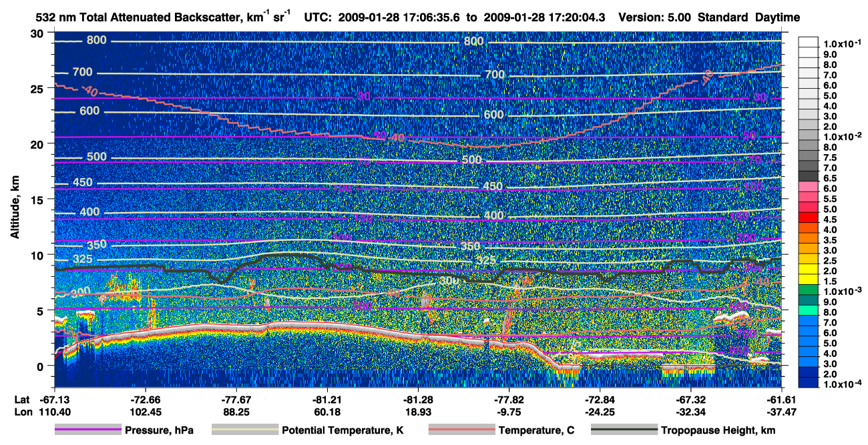Click the red Temperature legend line sample
This screenshot has height=445, width=868.
coord(461,430)
